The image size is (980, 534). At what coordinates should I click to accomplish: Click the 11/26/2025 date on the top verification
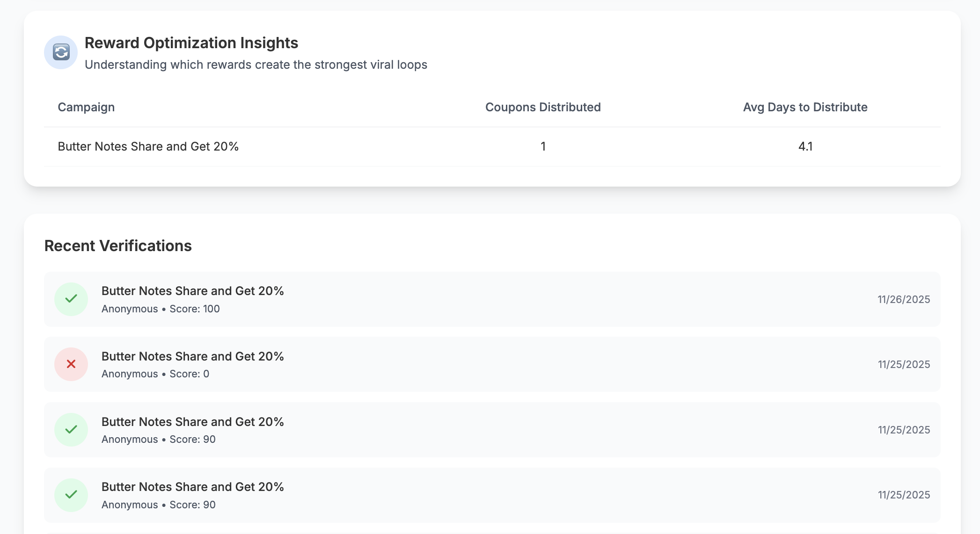904,299
